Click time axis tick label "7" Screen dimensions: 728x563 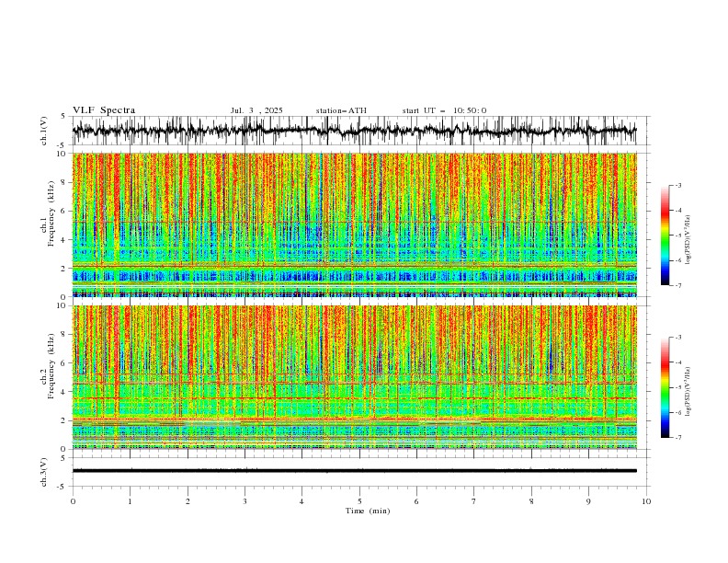point(474,501)
